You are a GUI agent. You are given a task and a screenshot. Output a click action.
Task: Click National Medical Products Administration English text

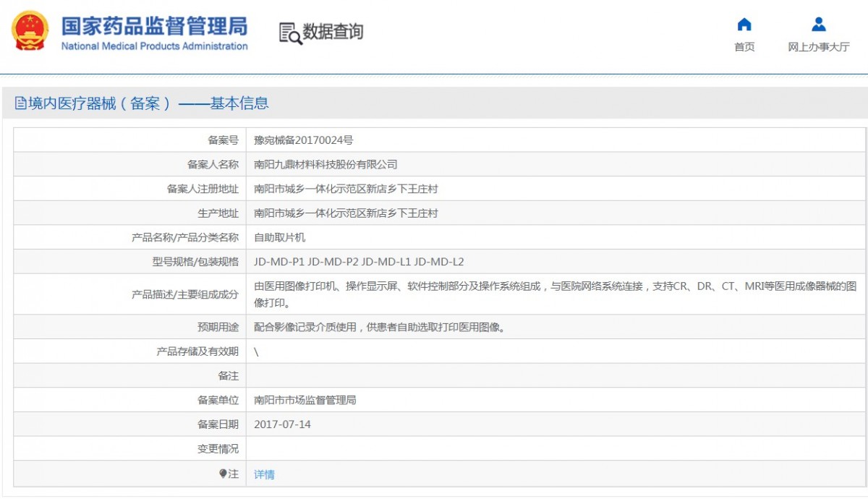point(154,46)
